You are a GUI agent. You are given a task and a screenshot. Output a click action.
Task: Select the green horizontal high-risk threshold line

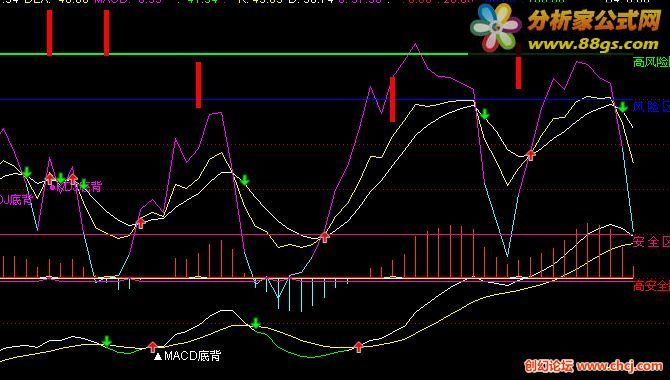coord(234,54)
